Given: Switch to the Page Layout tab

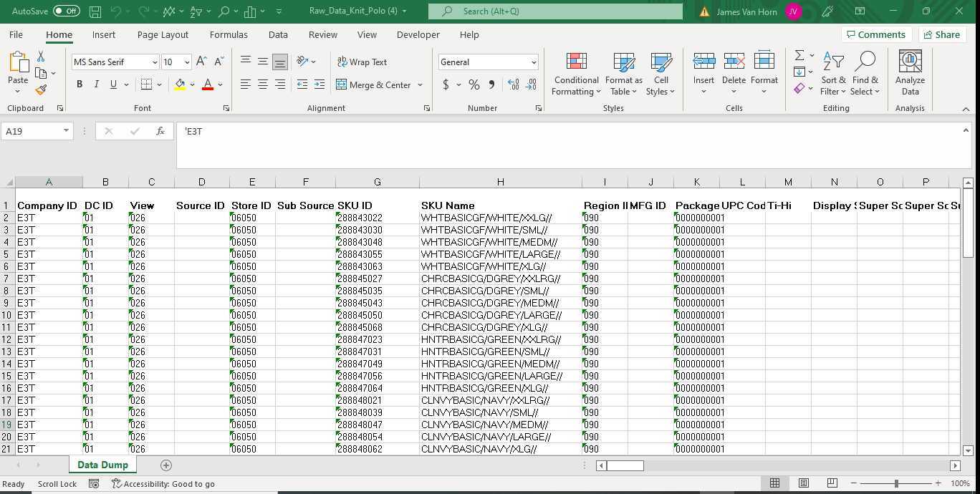Looking at the screenshot, I should (163, 34).
